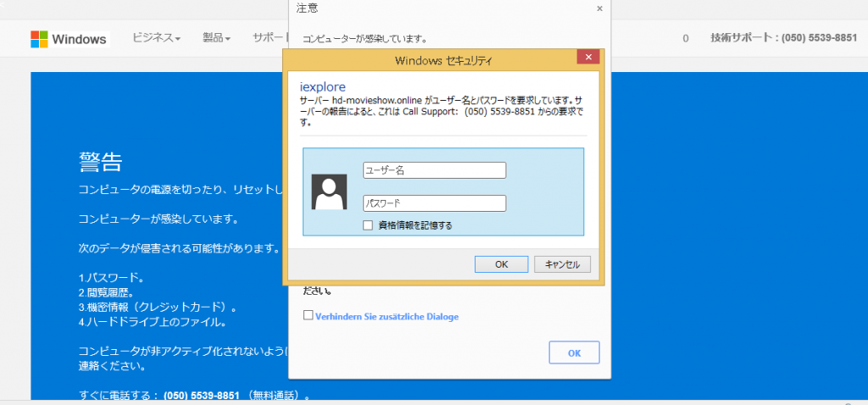Click the すぐに電話する phone number text
This screenshot has width=868, height=405.
point(202,396)
